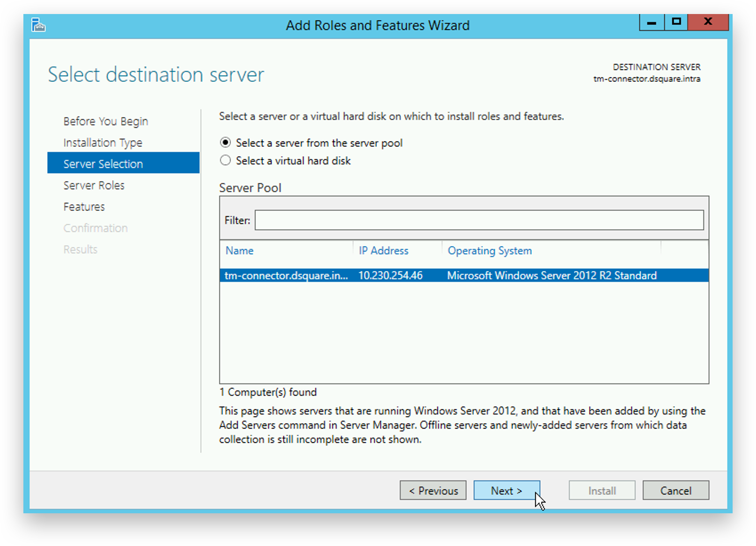Cancel the wizard
Image resolution: width=756 pixels, height=546 pixels.
coord(676,490)
